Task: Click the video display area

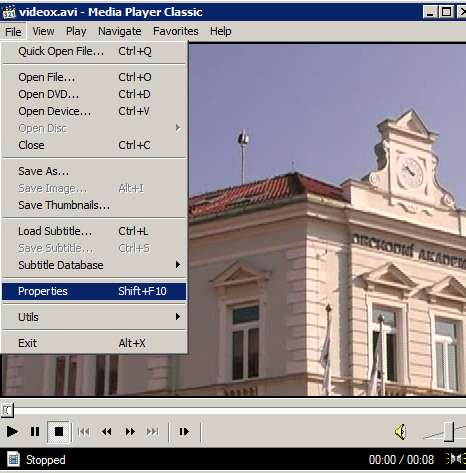Action: point(327,220)
